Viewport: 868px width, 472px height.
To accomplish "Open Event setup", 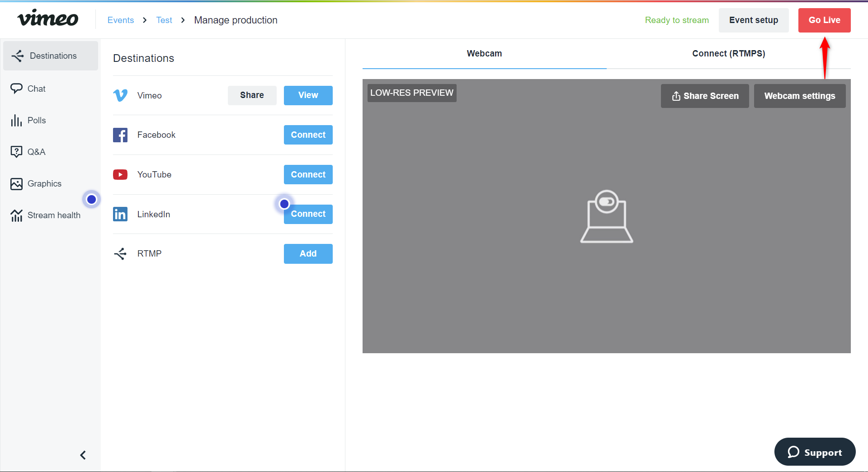I will 754,20.
